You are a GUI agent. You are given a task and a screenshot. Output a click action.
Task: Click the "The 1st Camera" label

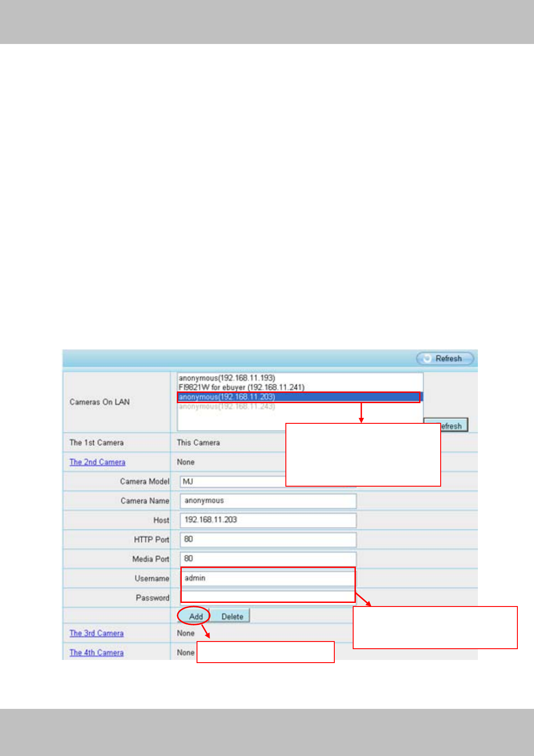point(96,443)
